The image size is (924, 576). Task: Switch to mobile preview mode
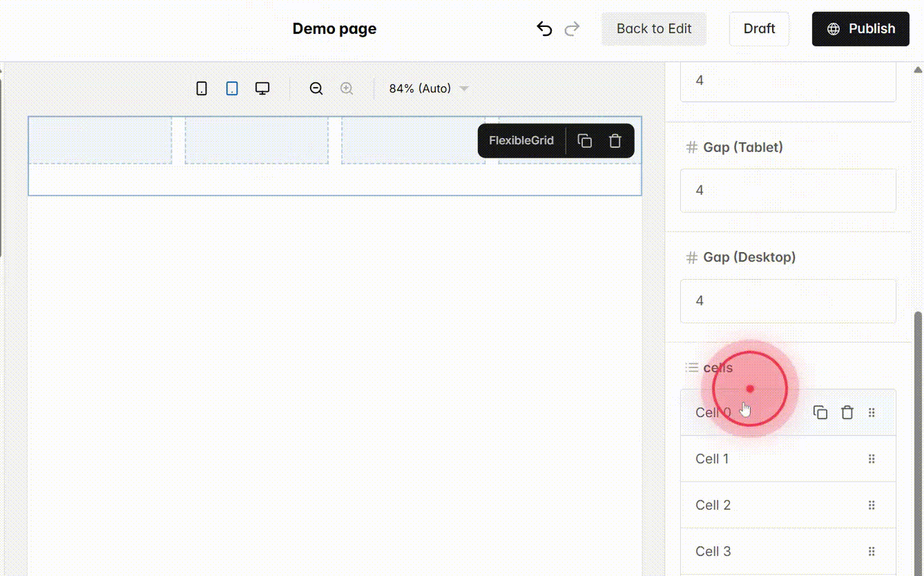click(201, 88)
